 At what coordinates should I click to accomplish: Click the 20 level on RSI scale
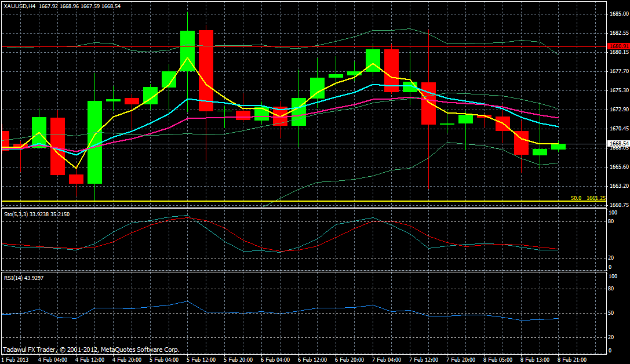[612, 337]
